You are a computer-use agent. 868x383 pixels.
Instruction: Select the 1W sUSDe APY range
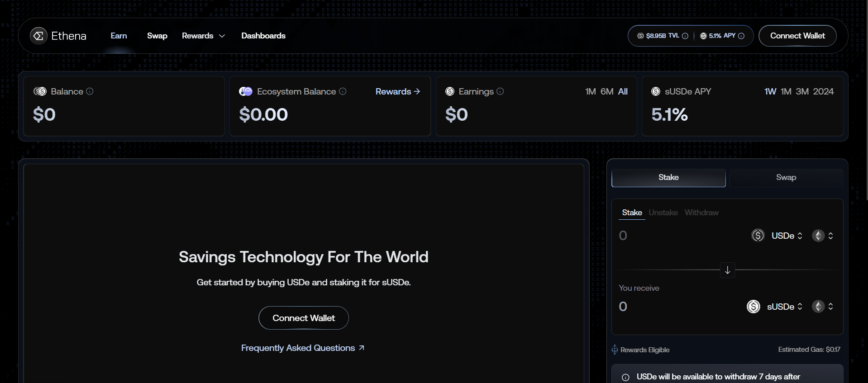tap(770, 92)
